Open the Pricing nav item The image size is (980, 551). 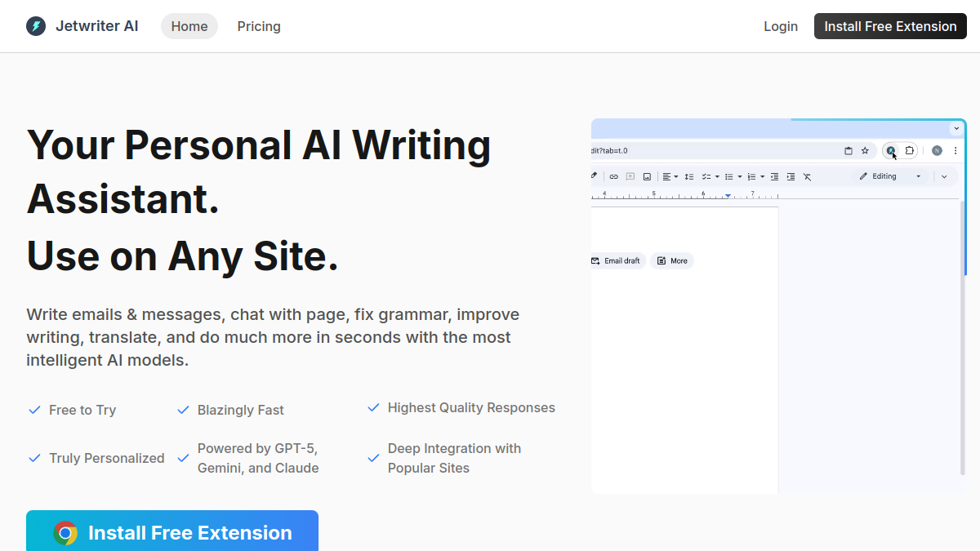pyautogui.click(x=259, y=26)
